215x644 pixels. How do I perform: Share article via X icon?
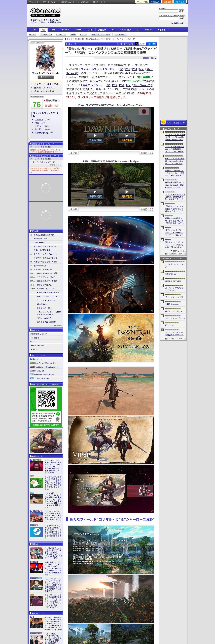pos(137,44)
